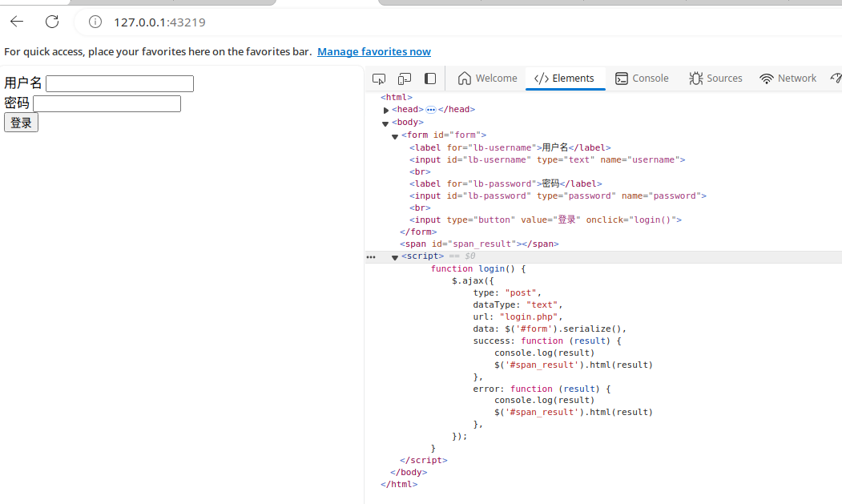Click the "error: function (result) {" line
The width and height of the screenshot is (842, 504).
pyautogui.click(x=542, y=389)
